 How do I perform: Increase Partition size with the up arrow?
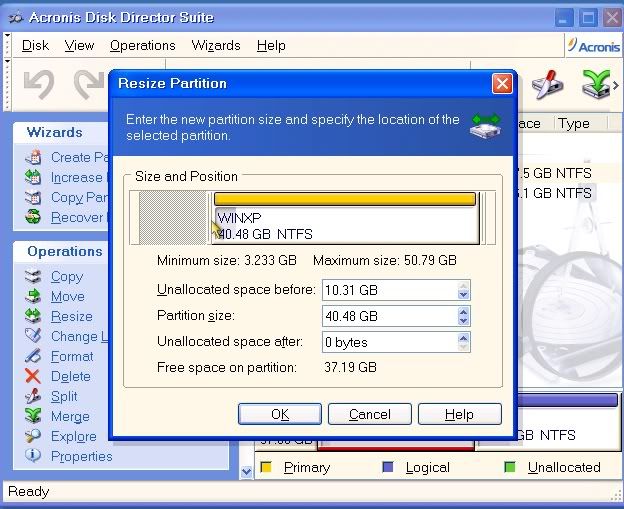pyautogui.click(x=463, y=311)
